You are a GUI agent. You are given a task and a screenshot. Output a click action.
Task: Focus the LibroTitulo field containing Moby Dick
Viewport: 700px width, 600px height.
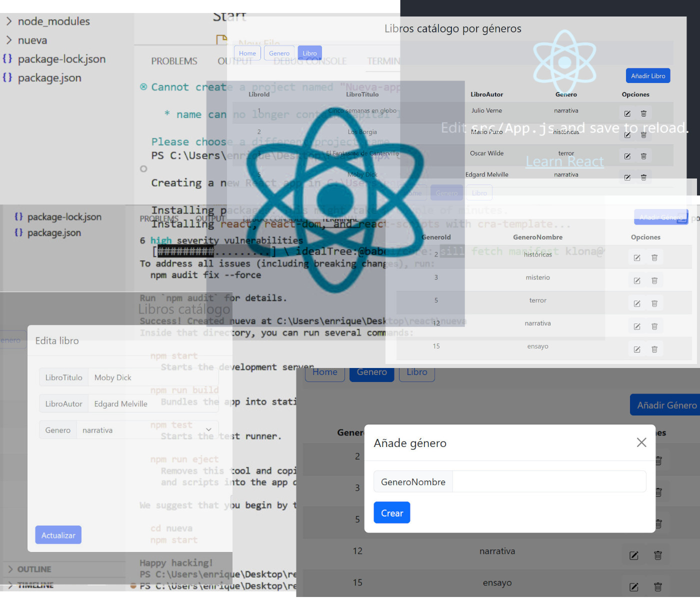coord(153,377)
